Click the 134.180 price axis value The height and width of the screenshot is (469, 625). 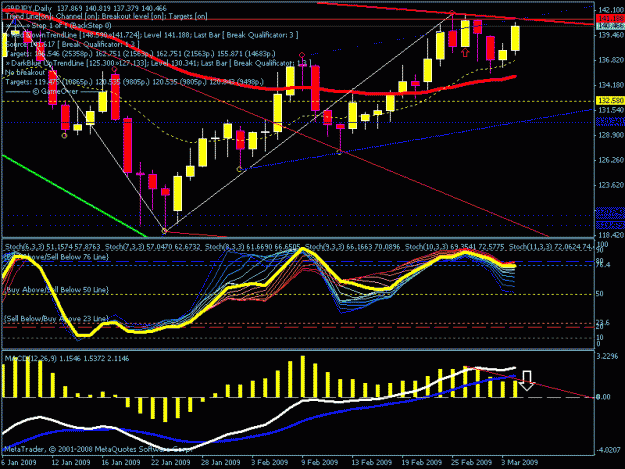coord(611,85)
